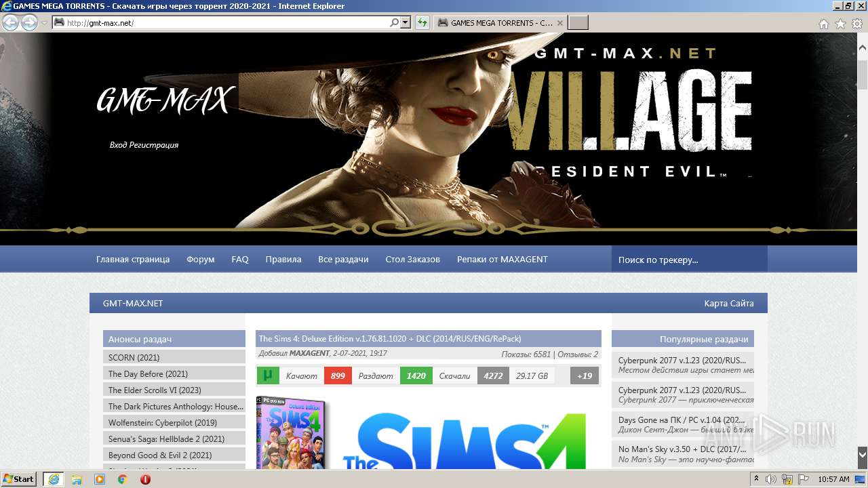868x488 pixels.
Task: Open Favorites star icon
Action: coord(840,24)
